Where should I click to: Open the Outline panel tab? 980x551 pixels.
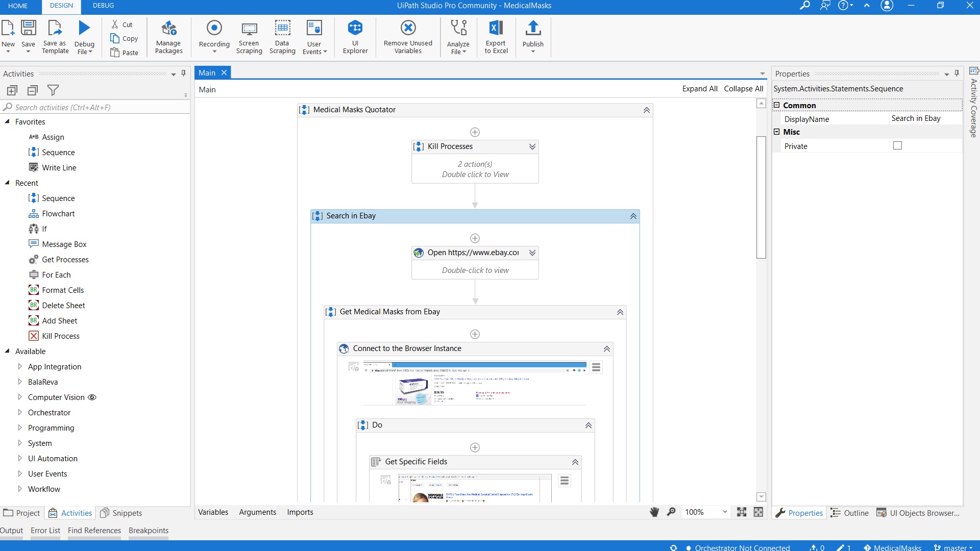click(850, 513)
